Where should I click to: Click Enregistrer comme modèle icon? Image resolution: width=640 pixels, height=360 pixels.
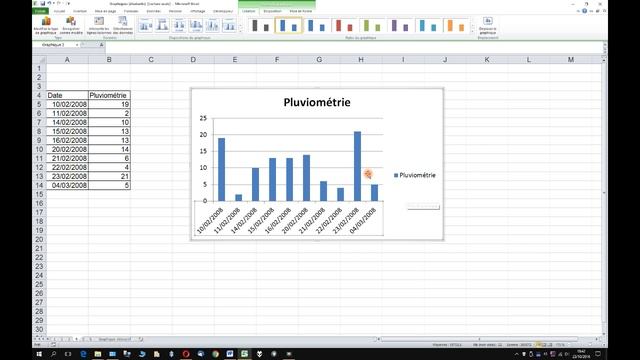point(71,25)
